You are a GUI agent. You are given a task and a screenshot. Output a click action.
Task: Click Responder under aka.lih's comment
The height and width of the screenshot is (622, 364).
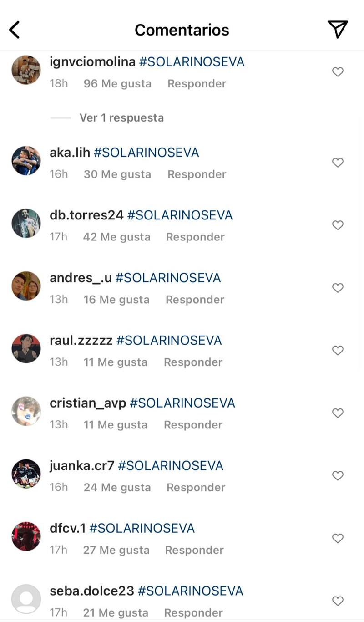197,174
